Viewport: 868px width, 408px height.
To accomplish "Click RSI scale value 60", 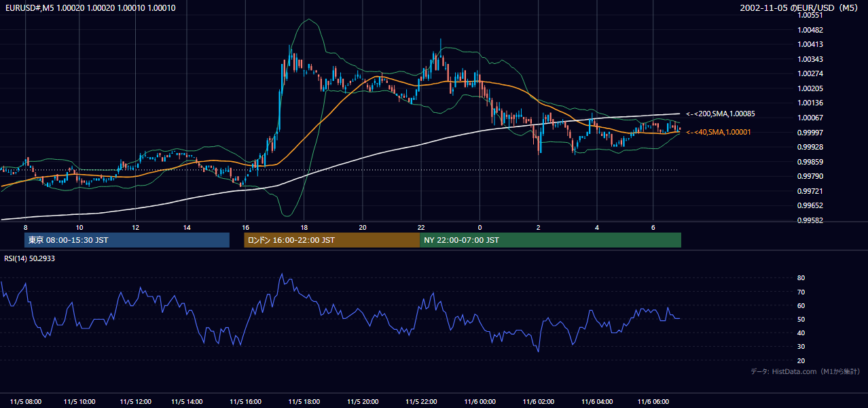I will coord(801,305).
